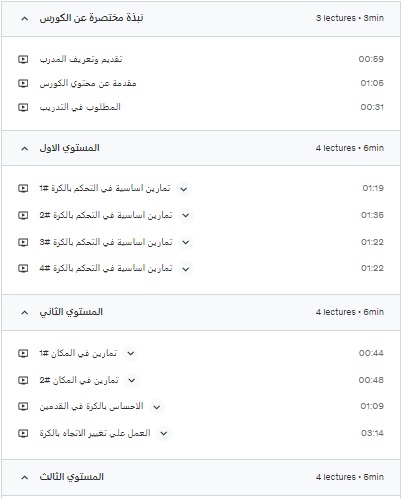403x499 pixels.
Task: Collapse the نبذة مختصرة عن الكورس section
Action: click(25, 19)
